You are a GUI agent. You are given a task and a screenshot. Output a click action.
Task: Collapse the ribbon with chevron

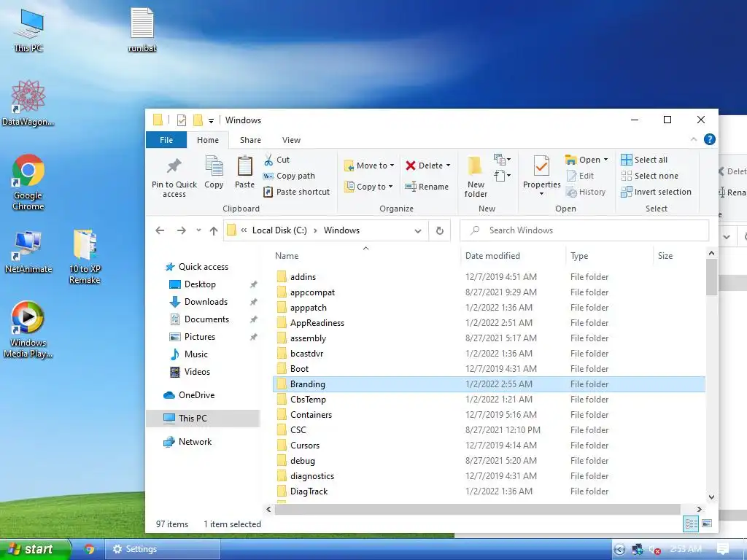point(694,139)
